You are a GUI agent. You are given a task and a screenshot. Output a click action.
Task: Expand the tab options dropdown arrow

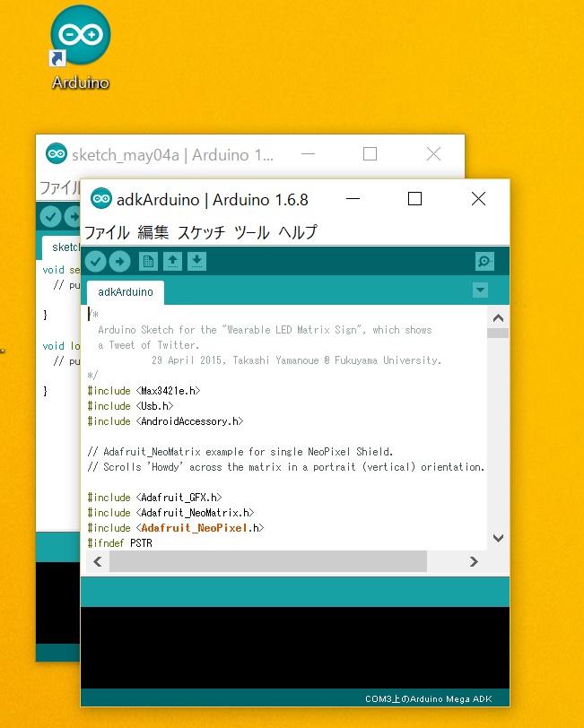[480, 290]
